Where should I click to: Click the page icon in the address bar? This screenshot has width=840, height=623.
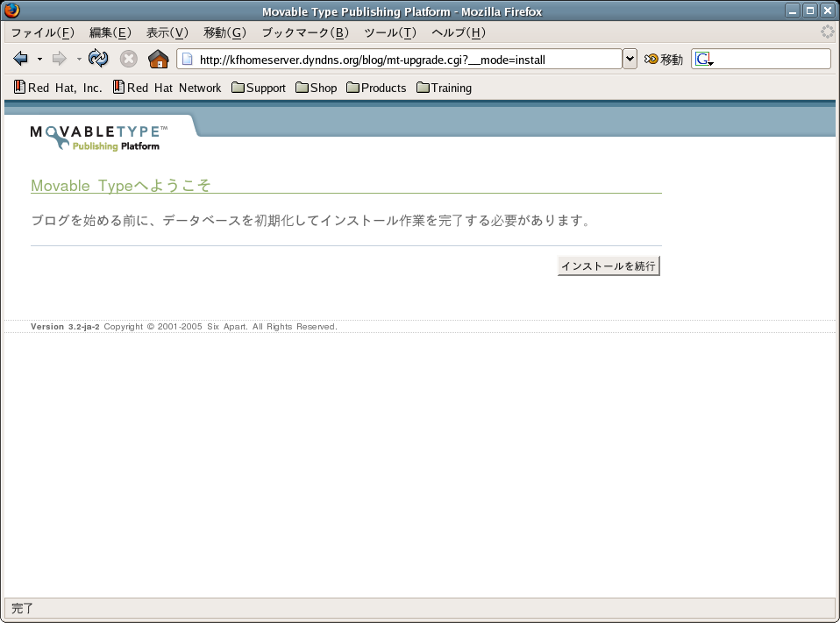pyautogui.click(x=187, y=59)
